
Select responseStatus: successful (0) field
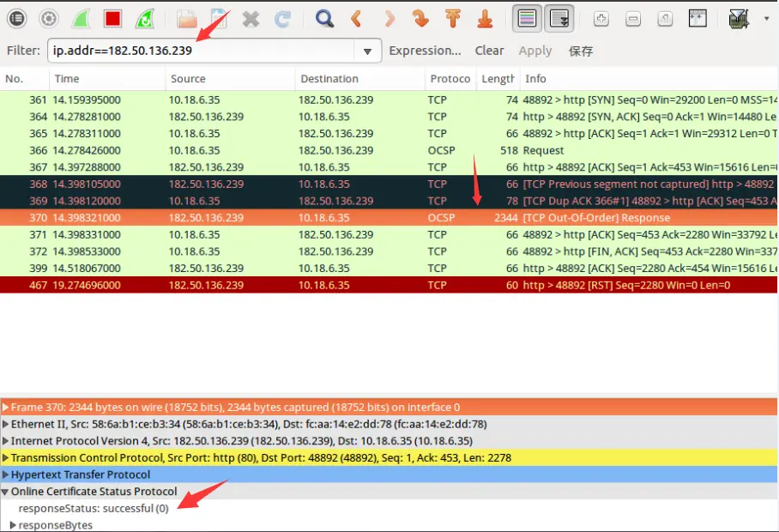coord(94,509)
